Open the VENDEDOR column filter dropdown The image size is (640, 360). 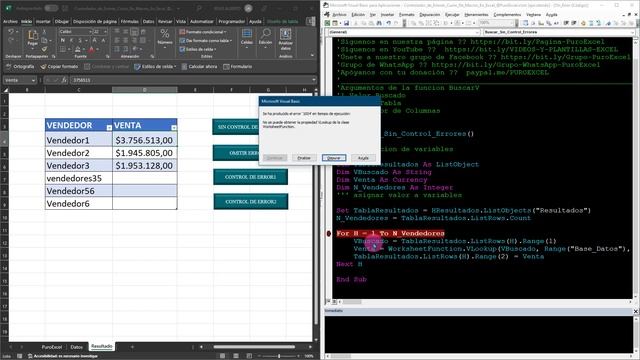pyautogui.click(x=109, y=128)
